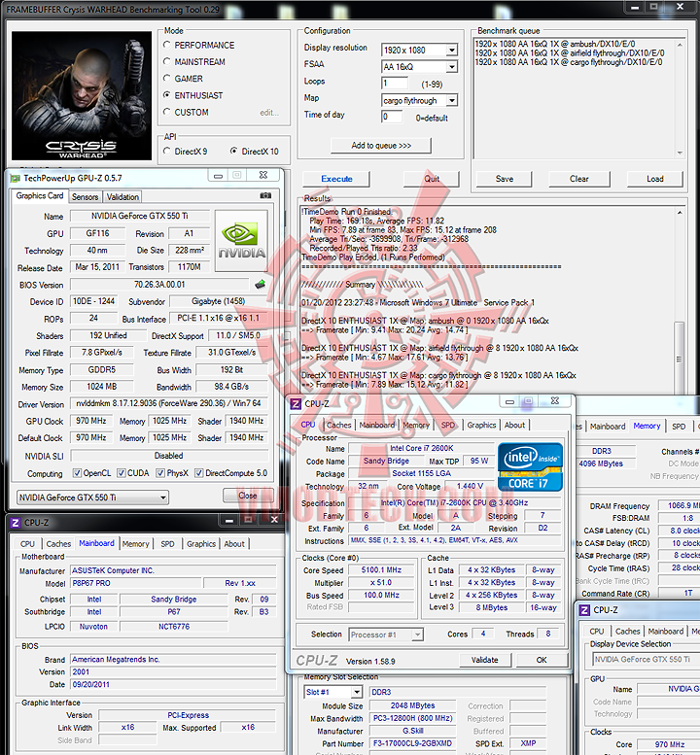Toggle the PhysX checkbox
The image size is (700, 755).
(160, 473)
